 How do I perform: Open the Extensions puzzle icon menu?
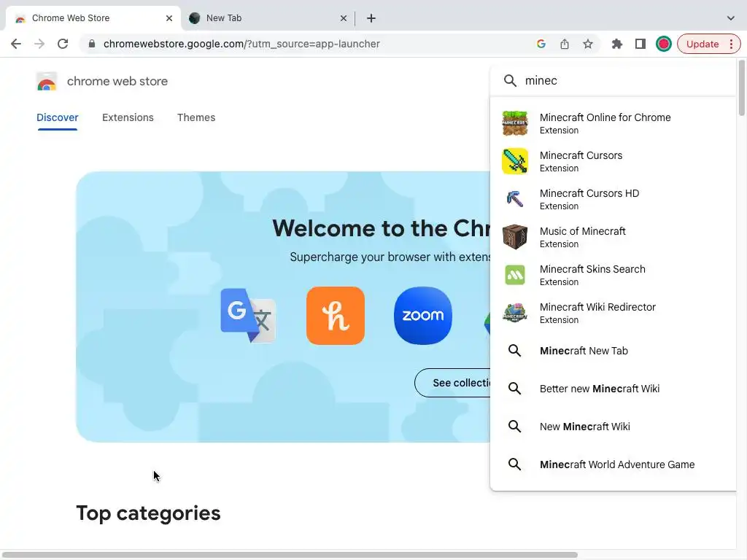click(617, 44)
